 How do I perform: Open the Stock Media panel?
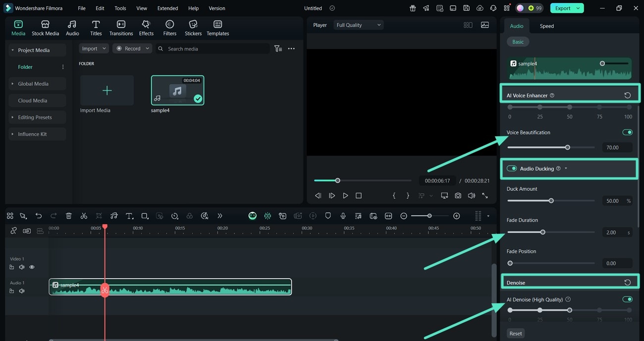(45, 28)
